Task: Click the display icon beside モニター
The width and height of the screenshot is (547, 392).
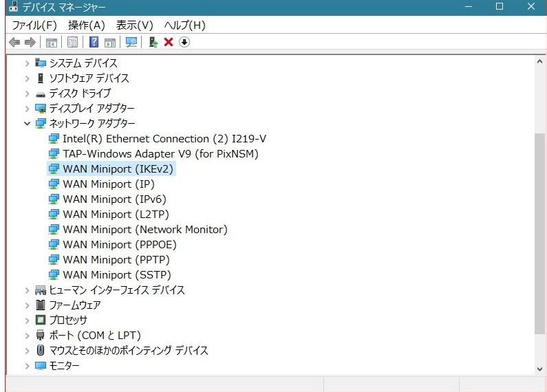Action: point(41,366)
